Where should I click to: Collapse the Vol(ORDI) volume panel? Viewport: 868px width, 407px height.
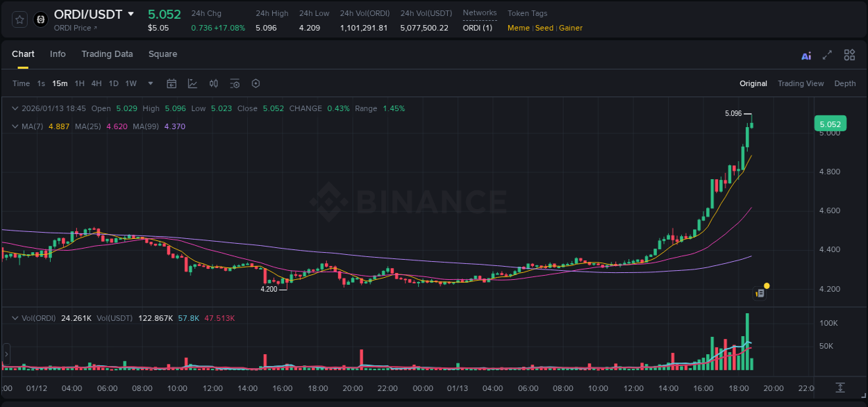[x=15, y=317]
